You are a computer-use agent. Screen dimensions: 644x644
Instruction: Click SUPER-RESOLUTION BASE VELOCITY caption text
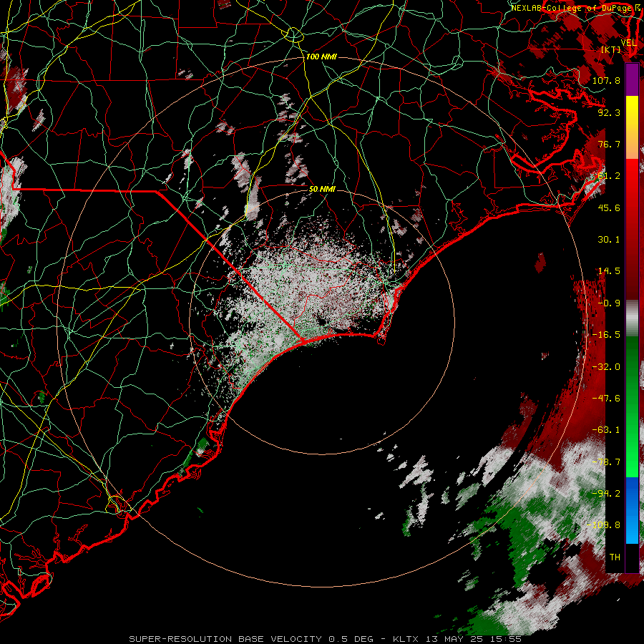pos(225,639)
